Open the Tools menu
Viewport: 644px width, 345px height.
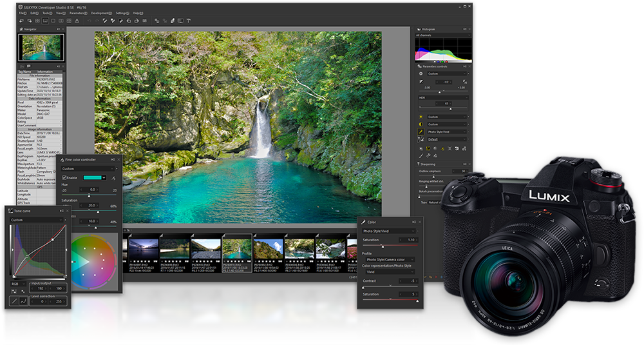coord(47,13)
